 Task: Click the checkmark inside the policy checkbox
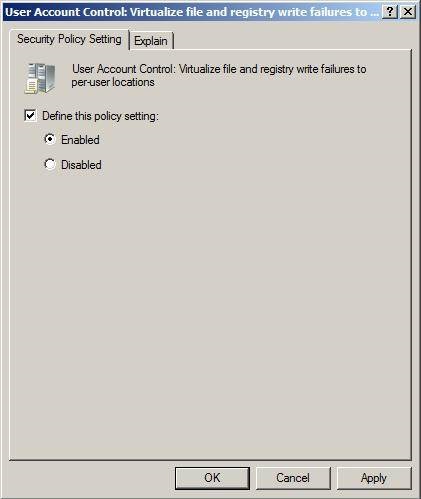click(x=30, y=116)
